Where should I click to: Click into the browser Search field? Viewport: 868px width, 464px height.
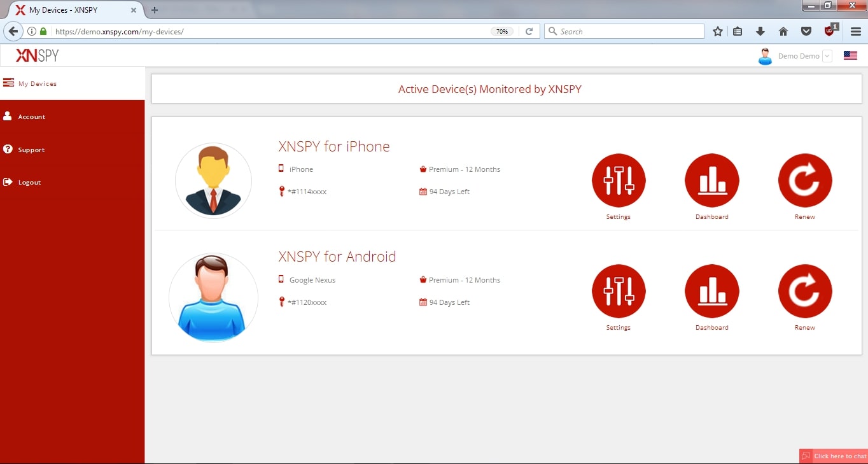click(624, 31)
